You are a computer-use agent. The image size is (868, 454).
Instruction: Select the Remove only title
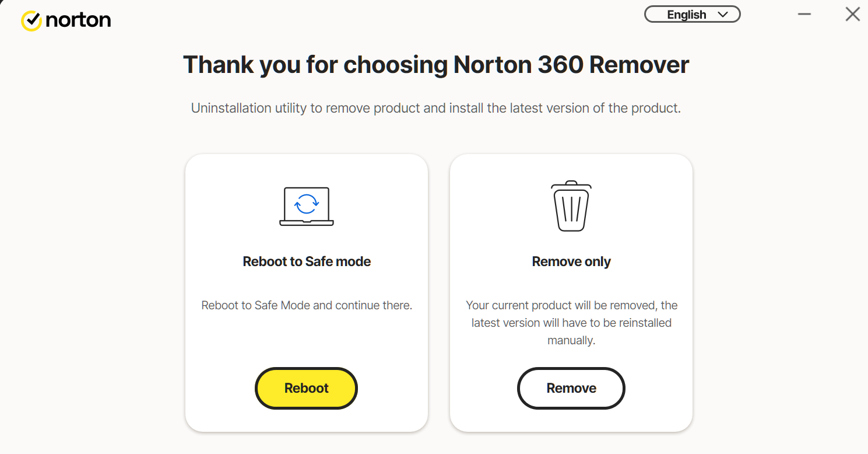(x=571, y=261)
